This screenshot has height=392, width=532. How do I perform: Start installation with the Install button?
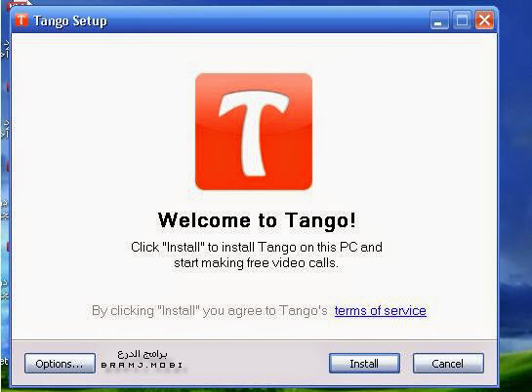364,363
